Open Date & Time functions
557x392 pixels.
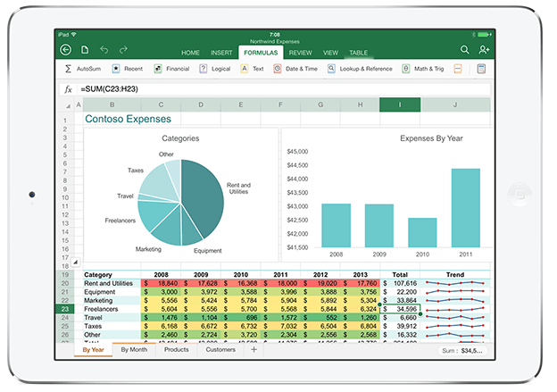point(295,69)
